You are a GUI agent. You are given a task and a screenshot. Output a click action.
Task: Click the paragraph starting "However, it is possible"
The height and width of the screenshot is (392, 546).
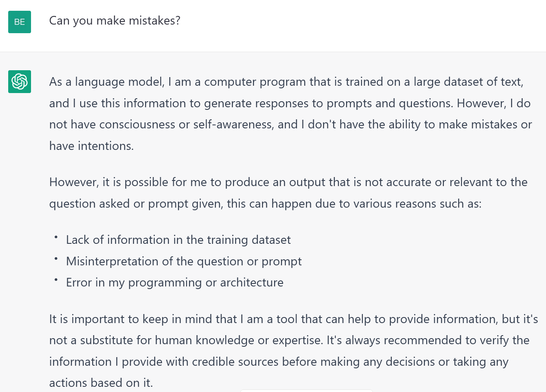pos(288,193)
